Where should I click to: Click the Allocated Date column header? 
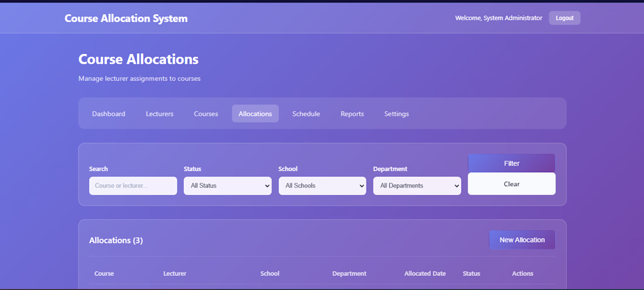[424, 274]
